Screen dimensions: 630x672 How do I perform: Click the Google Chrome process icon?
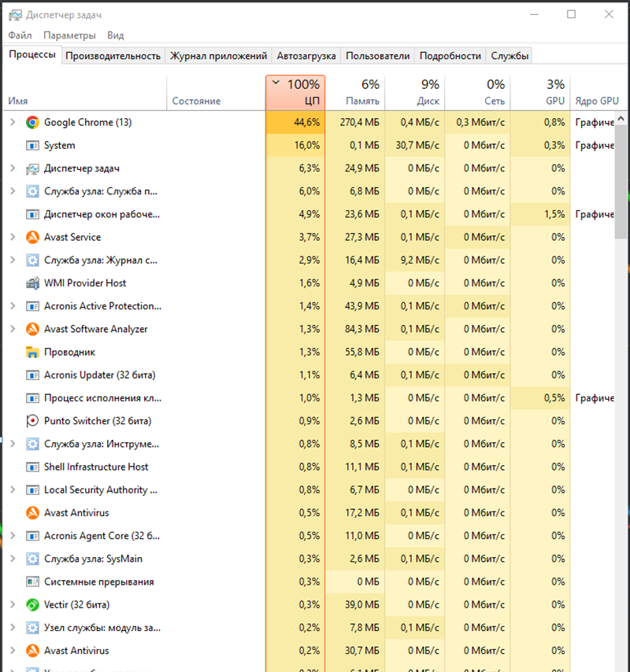coord(32,123)
